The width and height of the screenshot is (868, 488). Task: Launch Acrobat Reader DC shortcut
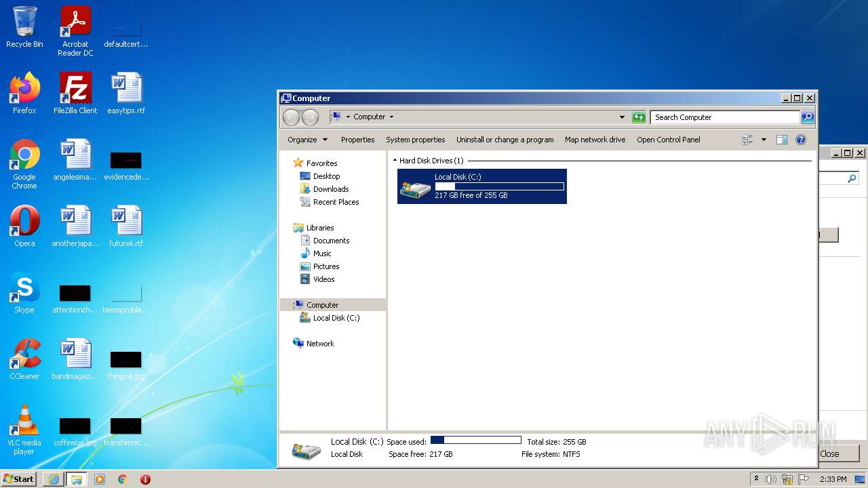(x=75, y=31)
